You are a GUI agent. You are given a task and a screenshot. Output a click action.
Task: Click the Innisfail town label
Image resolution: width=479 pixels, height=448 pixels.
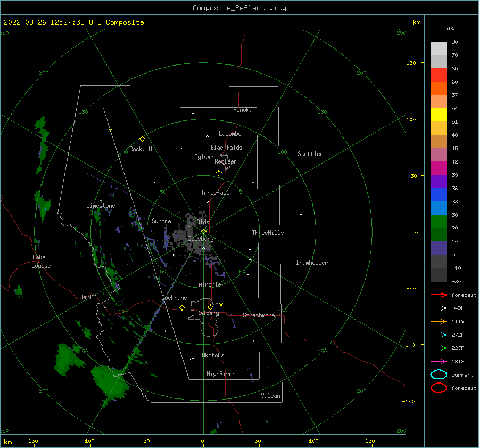(x=215, y=193)
